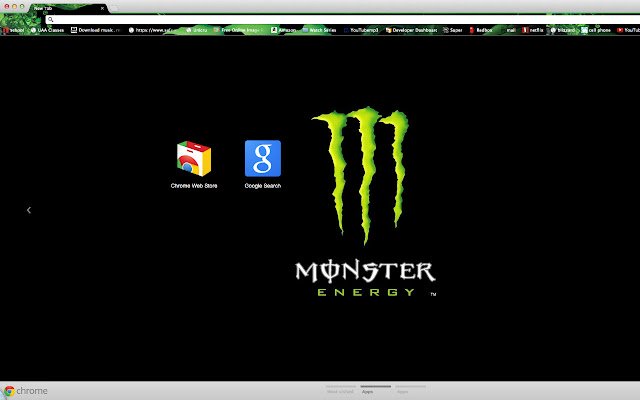Open the Amazon bookmark

284,30
